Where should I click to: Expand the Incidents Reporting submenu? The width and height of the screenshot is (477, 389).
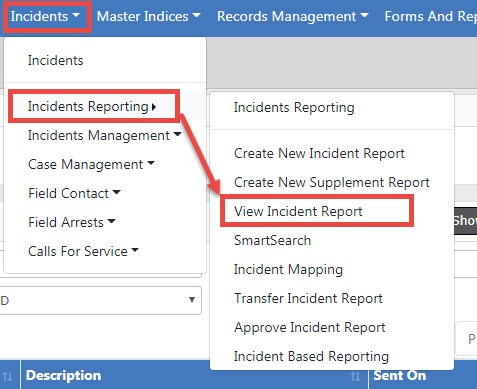coord(92,106)
